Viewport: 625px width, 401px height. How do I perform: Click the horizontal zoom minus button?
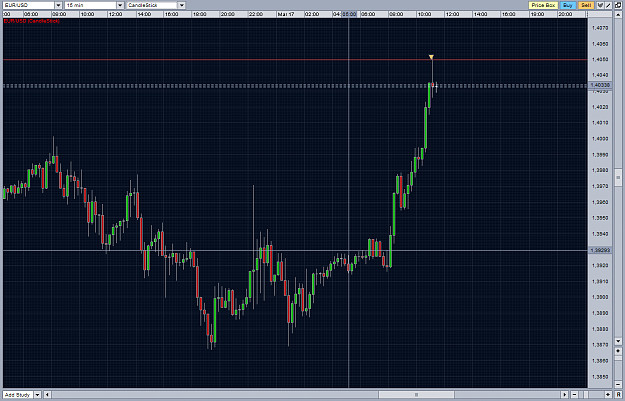(x=574, y=394)
